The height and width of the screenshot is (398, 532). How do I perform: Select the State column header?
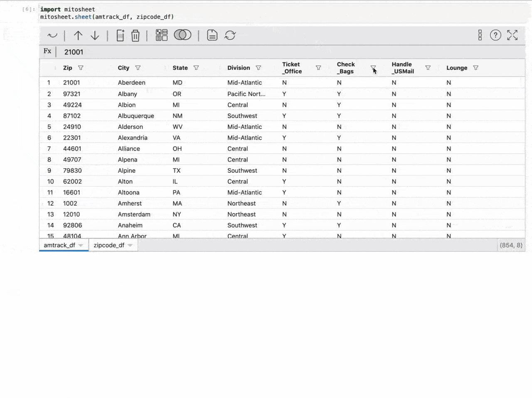(x=180, y=68)
